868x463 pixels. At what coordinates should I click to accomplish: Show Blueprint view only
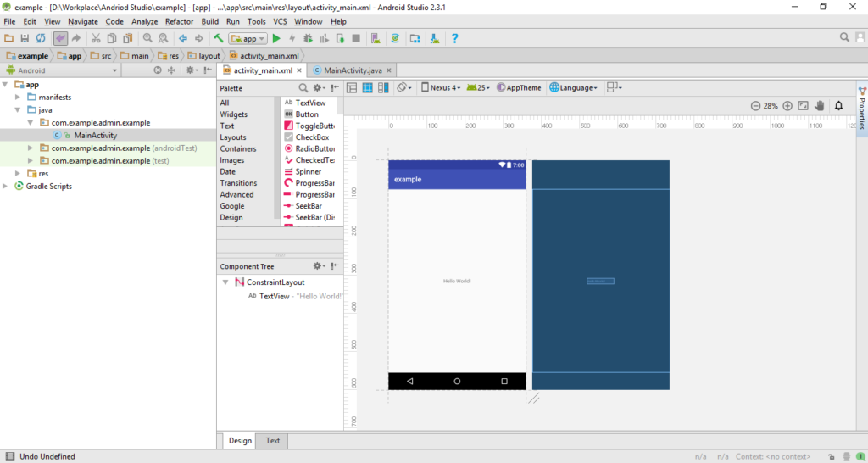click(x=367, y=87)
